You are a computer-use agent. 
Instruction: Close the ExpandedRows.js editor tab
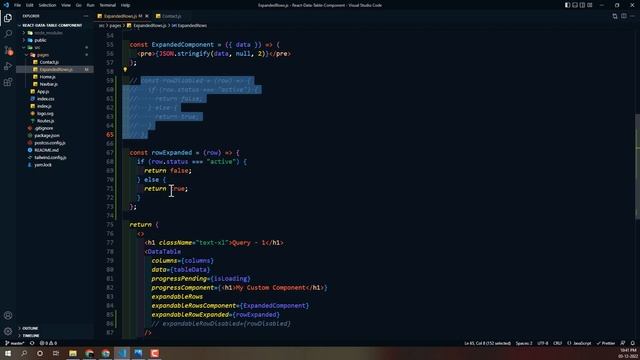147,16
